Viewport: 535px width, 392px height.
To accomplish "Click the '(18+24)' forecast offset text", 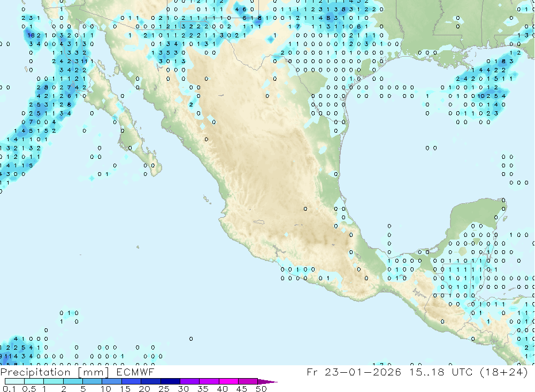I will click(503, 372).
